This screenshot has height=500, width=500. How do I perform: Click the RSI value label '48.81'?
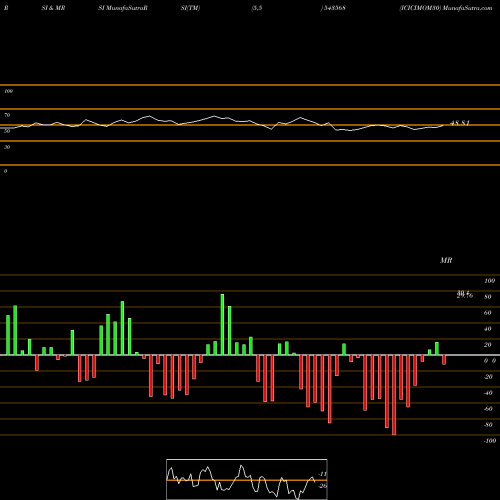(460, 123)
